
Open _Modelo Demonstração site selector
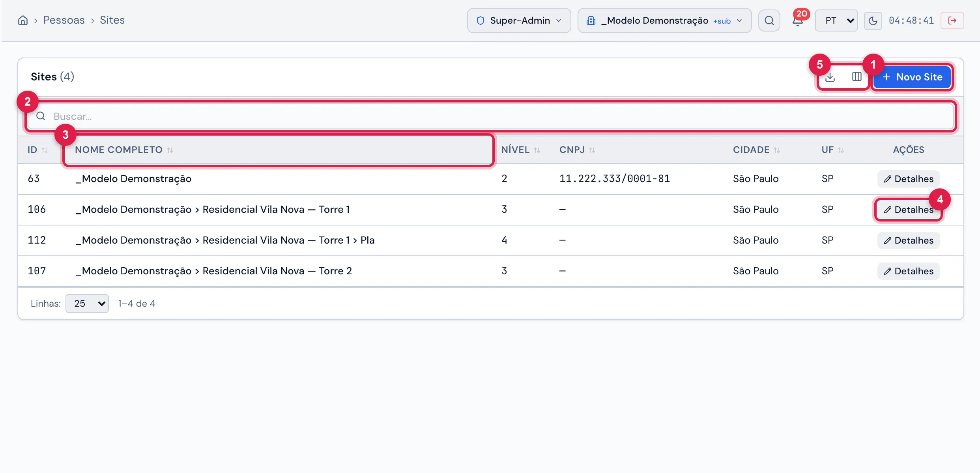coord(664,20)
